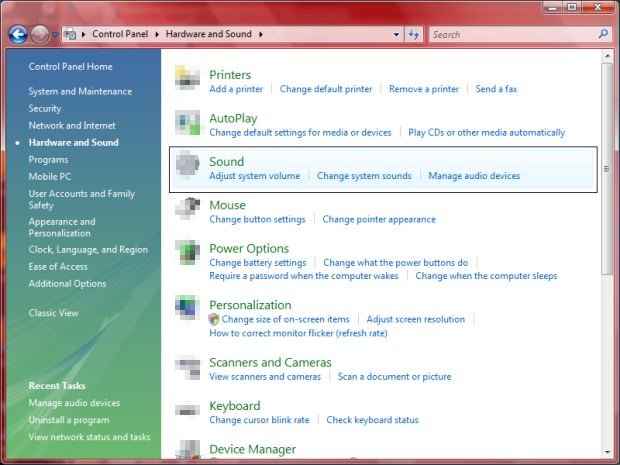Click the Scanners and Cameras icon
The image size is (620, 465).
click(x=187, y=368)
